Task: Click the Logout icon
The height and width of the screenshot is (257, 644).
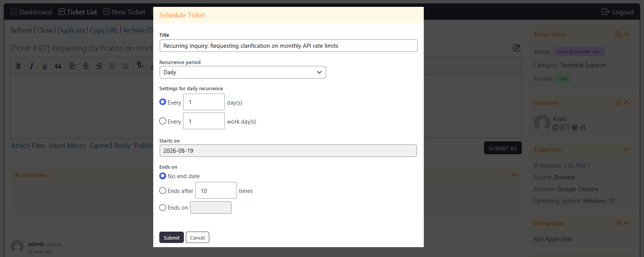Action: point(606,12)
